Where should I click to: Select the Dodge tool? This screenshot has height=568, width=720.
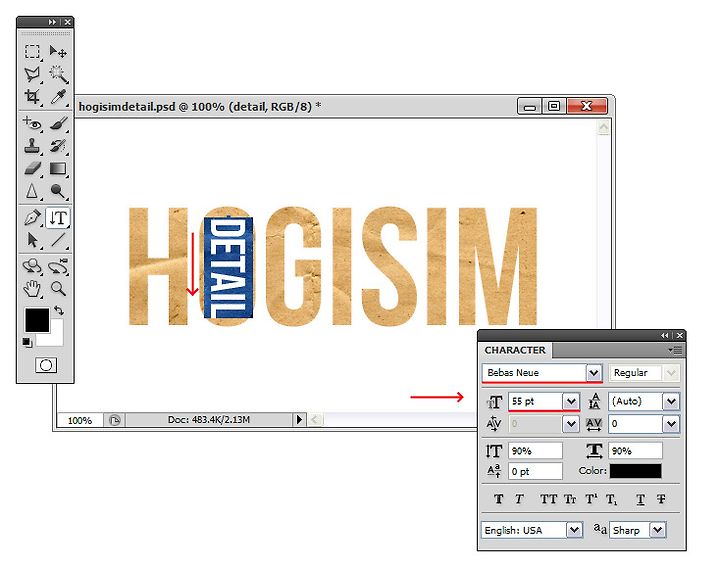coord(58,191)
